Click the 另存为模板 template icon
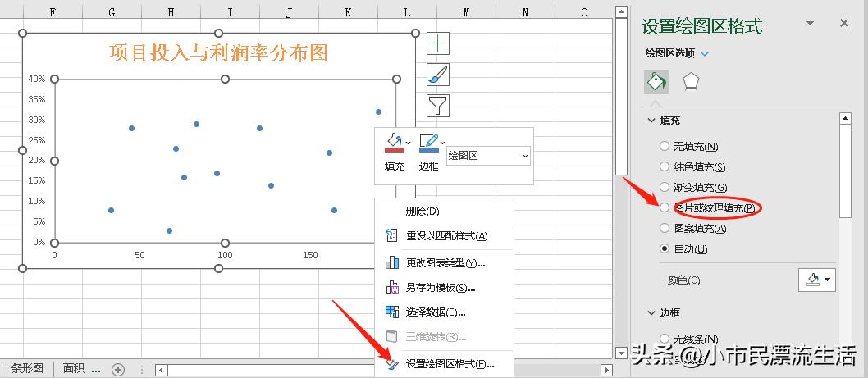The height and width of the screenshot is (378, 868). 392,287
